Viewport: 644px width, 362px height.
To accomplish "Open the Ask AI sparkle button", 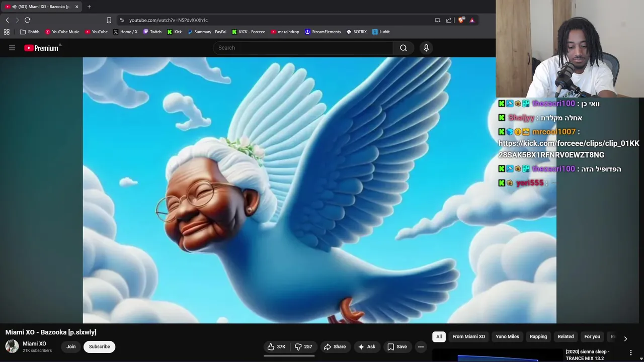I will pos(367,346).
